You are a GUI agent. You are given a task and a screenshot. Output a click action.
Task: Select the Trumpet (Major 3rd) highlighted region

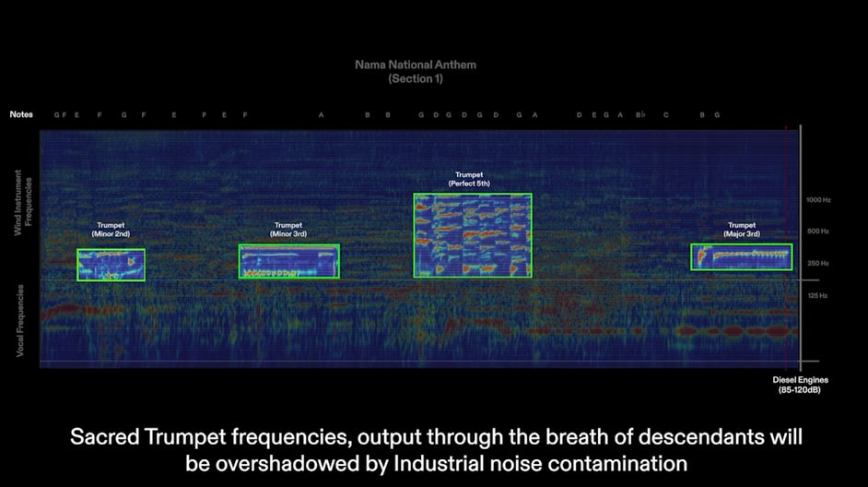[741, 257]
